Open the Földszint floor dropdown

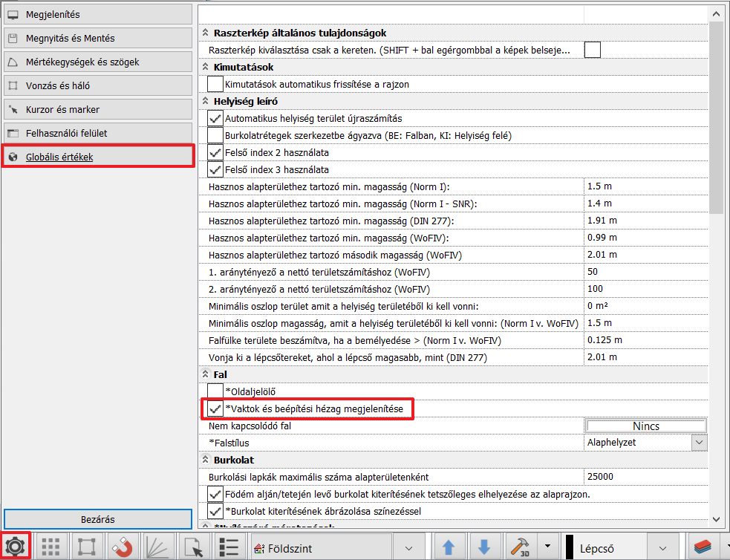click(x=408, y=548)
